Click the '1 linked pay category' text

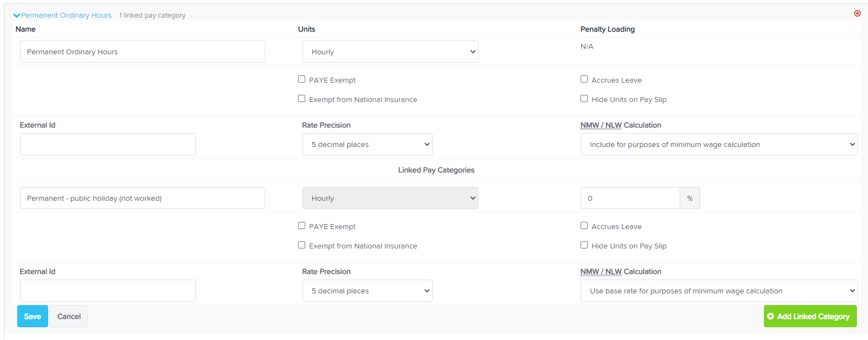click(152, 16)
